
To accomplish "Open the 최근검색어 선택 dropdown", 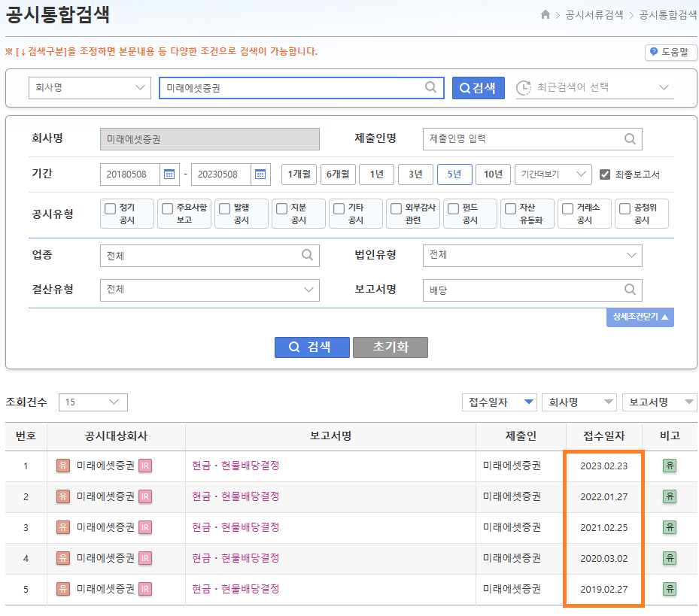I will pos(594,88).
